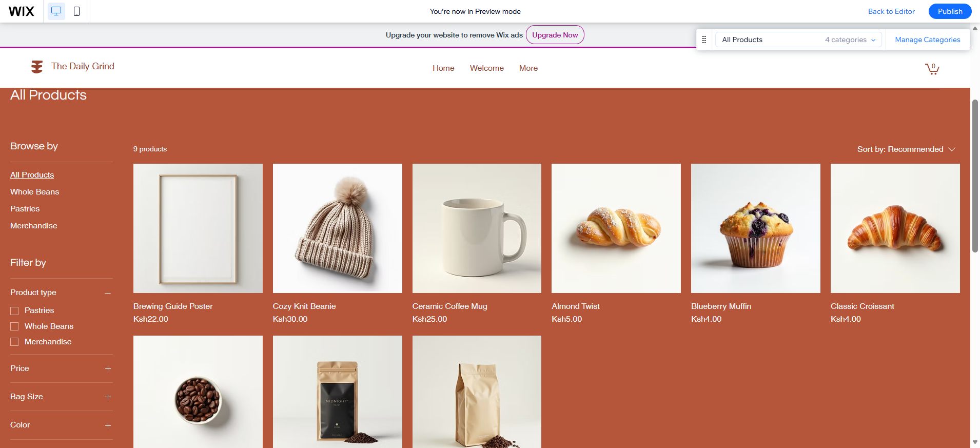Viewport: 980px width, 448px height.
Task: Go to the Home menu item
Action: coord(443,68)
